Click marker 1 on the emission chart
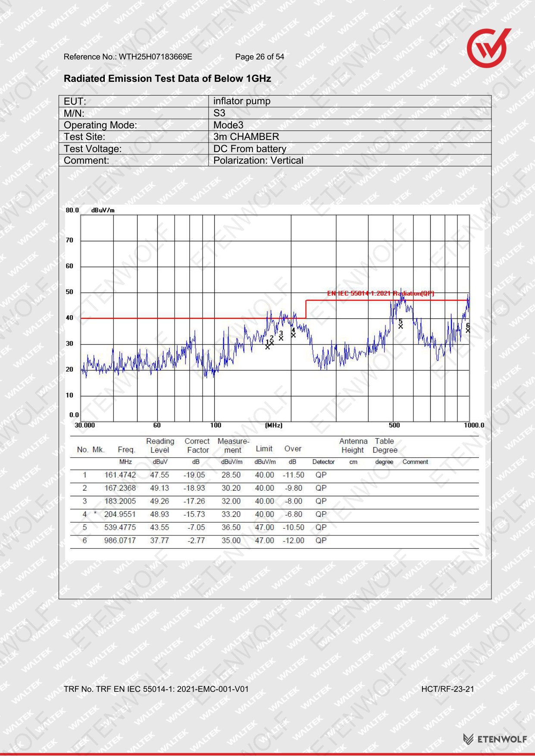 click(x=267, y=345)
